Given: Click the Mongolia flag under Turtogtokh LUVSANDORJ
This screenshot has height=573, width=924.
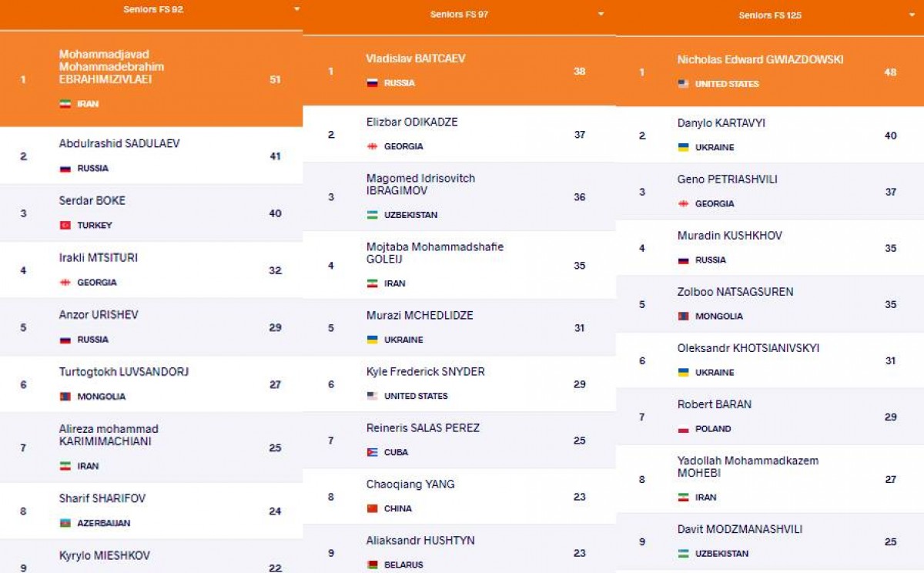Looking at the screenshot, I should pyautogui.click(x=65, y=397).
